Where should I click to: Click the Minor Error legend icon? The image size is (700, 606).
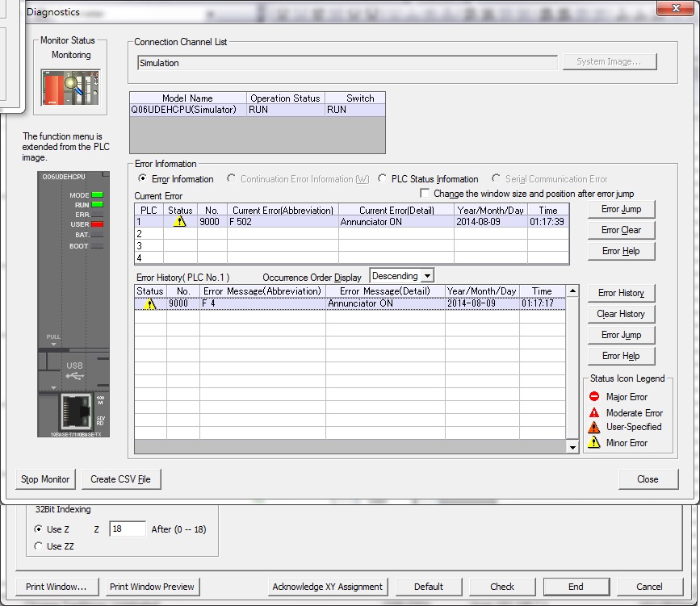tap(594, 442)
